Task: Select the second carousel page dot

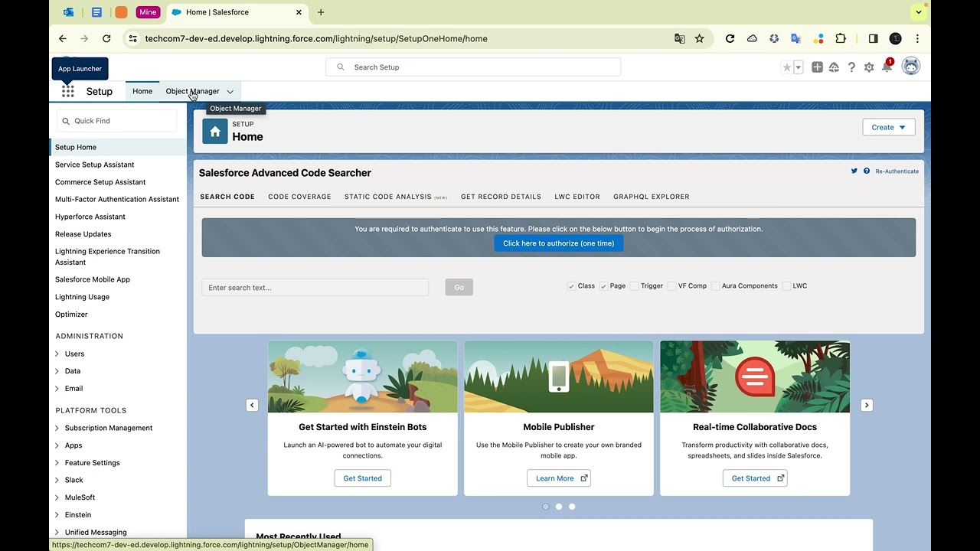Action: coord(559,507)
